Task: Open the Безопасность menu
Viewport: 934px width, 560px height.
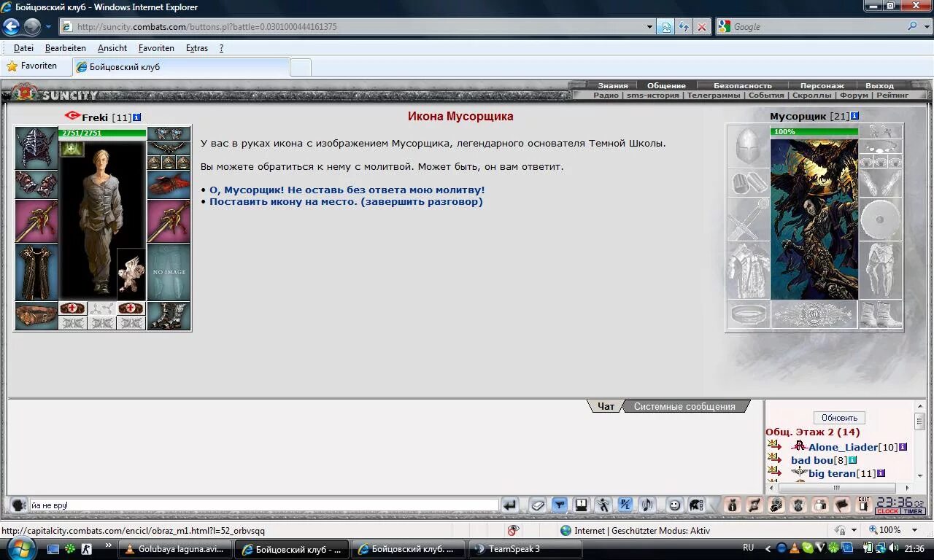Action: [742, 85]
